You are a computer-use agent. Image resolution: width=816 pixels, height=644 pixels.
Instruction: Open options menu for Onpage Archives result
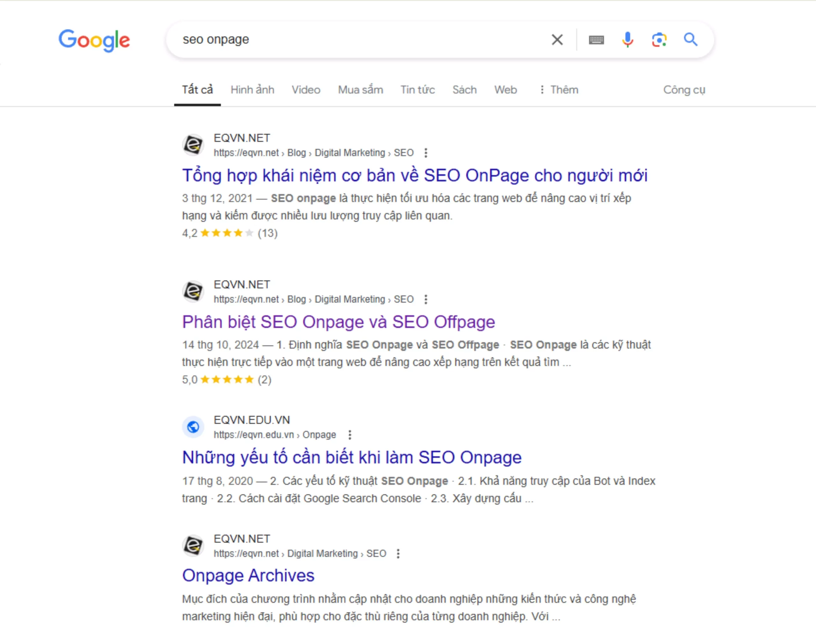coord(398,554)
